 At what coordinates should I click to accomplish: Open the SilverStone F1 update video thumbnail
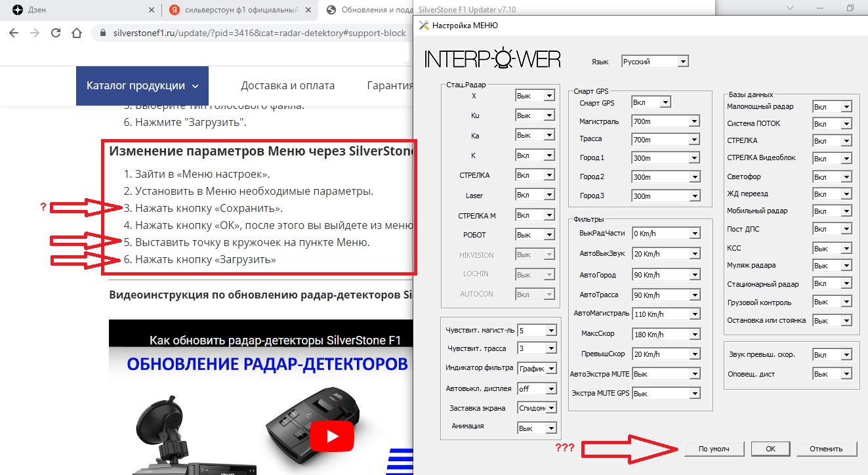(x=261, y=397)
